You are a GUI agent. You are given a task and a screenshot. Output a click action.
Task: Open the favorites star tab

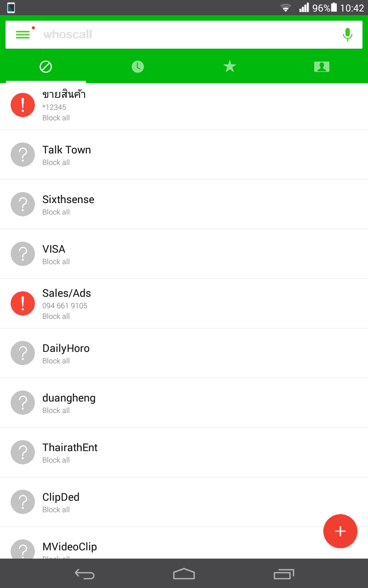coord(230,67)
